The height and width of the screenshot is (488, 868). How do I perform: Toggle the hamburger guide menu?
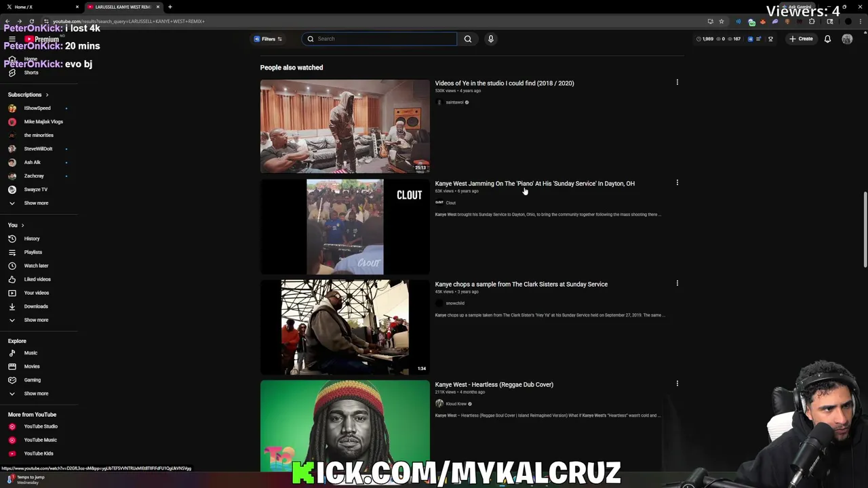coord(12,39)
